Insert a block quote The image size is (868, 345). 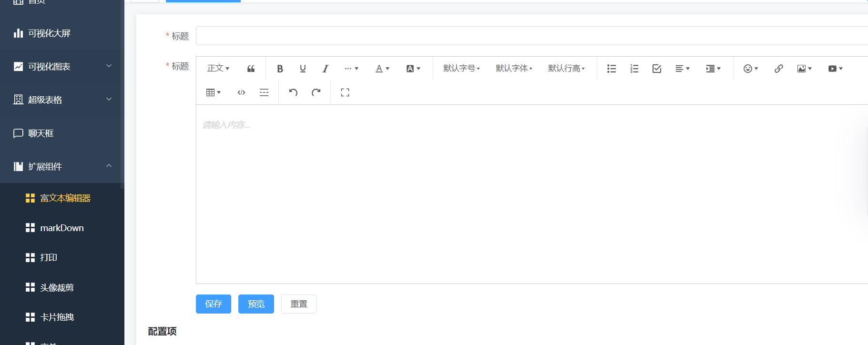[251, 69]
